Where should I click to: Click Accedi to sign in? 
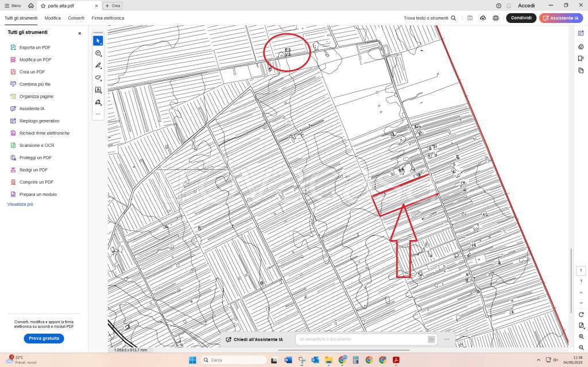[526, 6]
